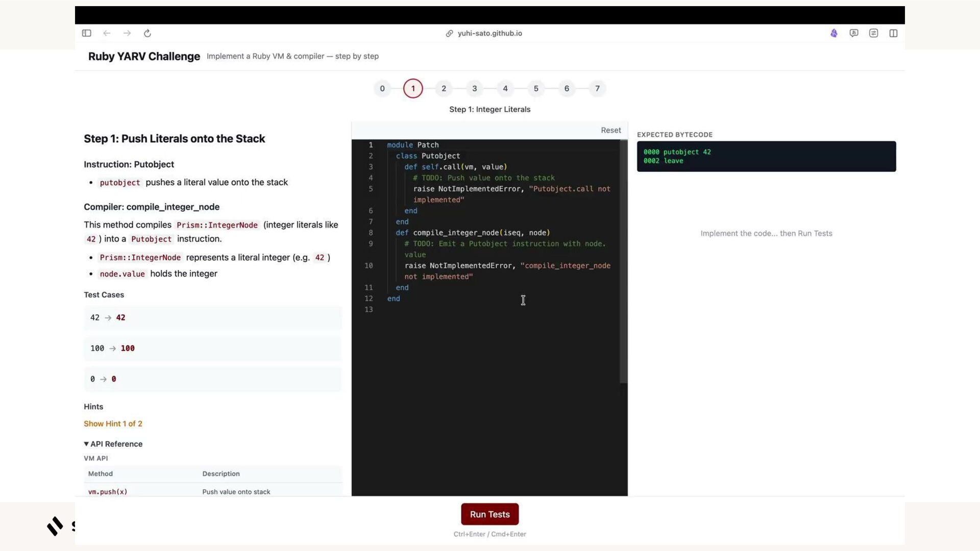Click the purple extension icon

click(x=834, y=33)
